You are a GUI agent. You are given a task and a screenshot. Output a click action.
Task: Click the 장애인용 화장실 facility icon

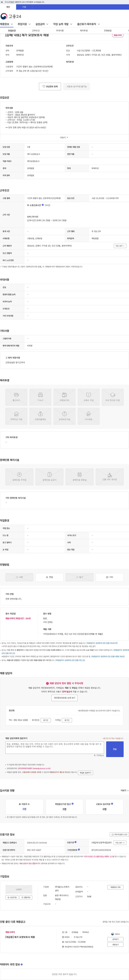click(79, 477)
